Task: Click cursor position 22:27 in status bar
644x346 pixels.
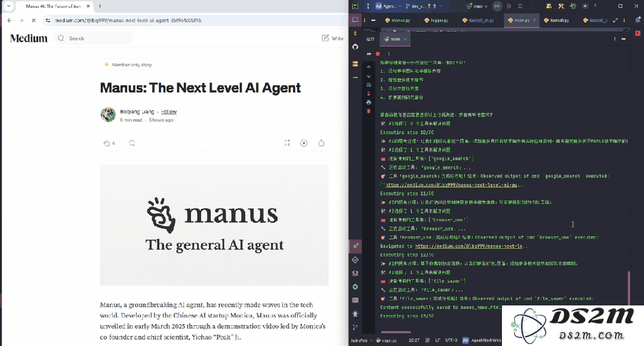Action: 414,340
